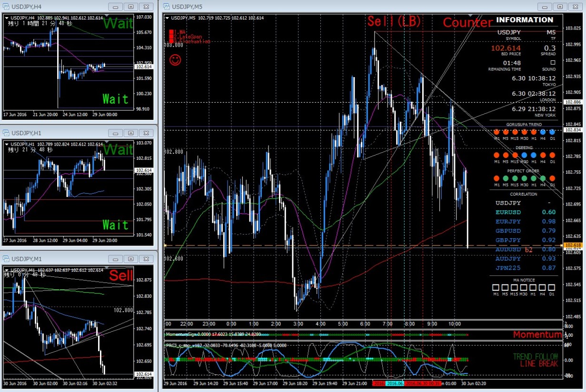Viewport: 586px width, 392px height.
Task: Click the cyan 2016.06 date marker on time axis
Action: (x=395, y=383)
